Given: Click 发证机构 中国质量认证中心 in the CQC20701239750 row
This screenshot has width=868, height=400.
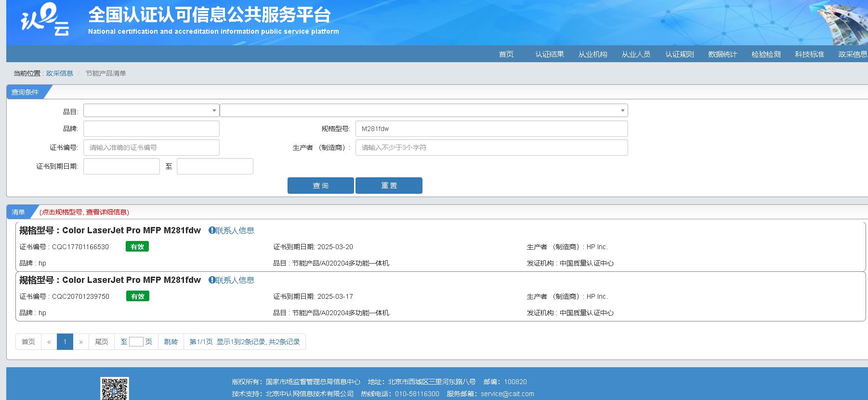Looking at the screenshot, I should click(x=570, y=313).
